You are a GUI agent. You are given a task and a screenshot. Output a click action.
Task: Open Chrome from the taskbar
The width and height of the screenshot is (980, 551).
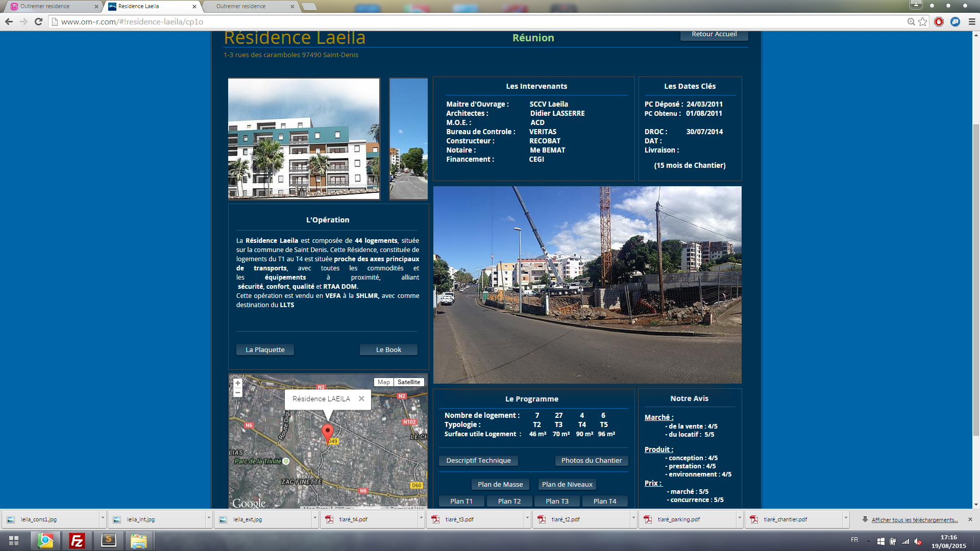point(45,541)
